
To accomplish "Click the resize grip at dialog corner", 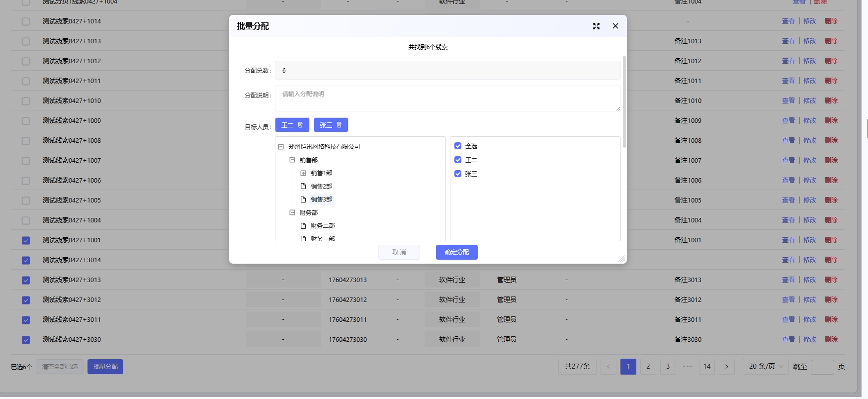I will click(x=621, y=259).
